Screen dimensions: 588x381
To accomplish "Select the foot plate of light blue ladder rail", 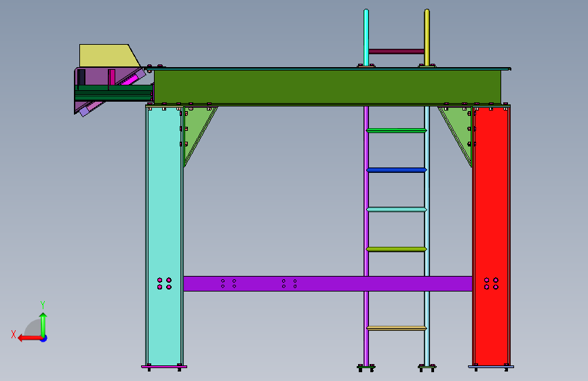I will click(427, 367).
